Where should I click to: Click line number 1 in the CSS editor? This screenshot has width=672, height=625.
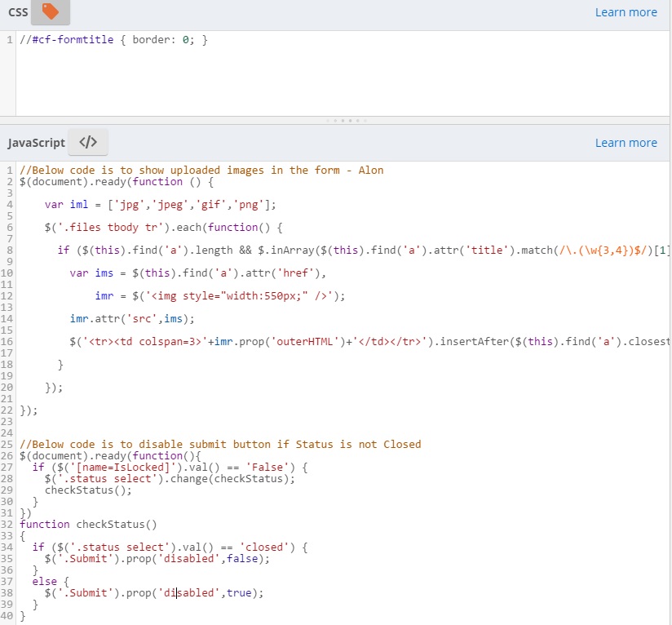tap(7, 39)
